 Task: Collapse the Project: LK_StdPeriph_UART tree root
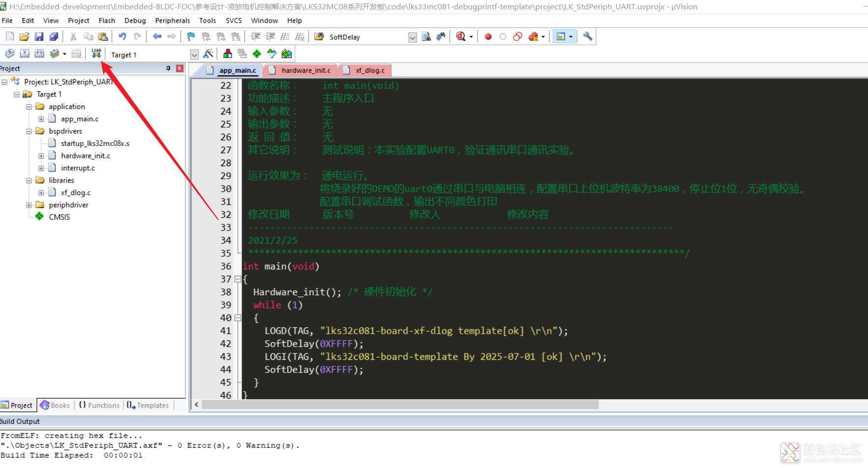[x=4, y=82]
